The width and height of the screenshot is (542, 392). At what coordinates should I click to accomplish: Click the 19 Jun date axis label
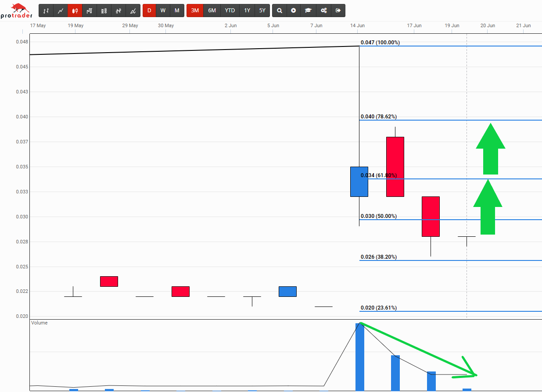pyautogui.click(x=452, y=25)
